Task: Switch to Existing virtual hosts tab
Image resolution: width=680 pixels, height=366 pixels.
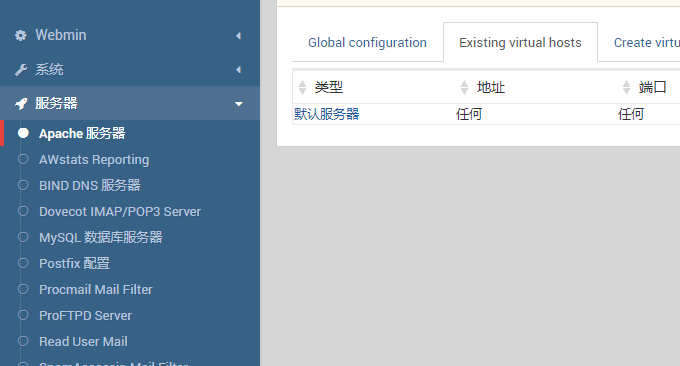Action: point(520,42)
